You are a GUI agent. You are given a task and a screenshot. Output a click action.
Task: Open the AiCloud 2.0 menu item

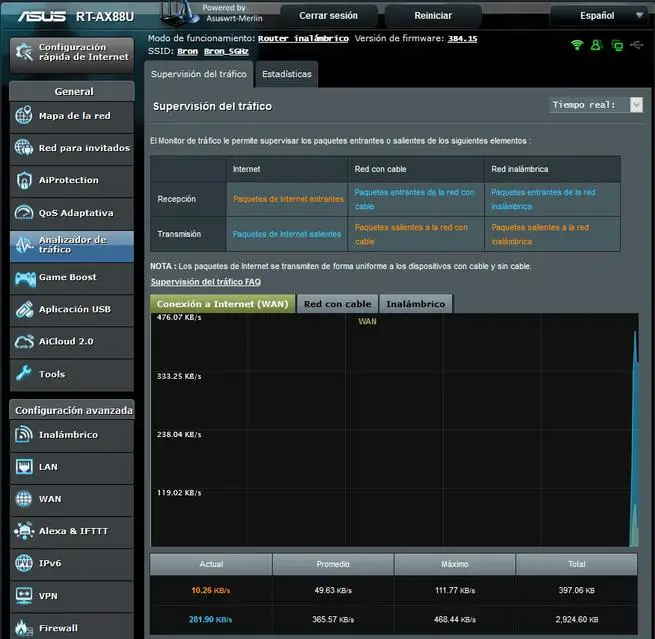72,342
